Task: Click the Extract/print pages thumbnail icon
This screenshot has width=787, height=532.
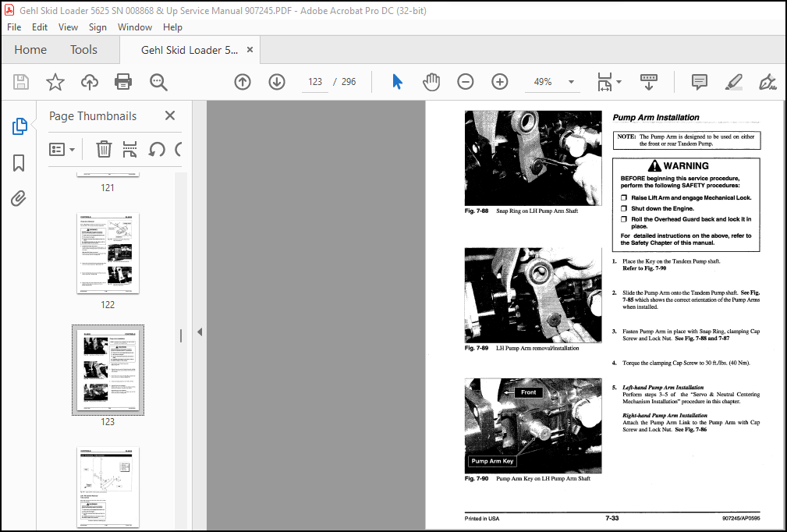Action: [x=129, y=149]
